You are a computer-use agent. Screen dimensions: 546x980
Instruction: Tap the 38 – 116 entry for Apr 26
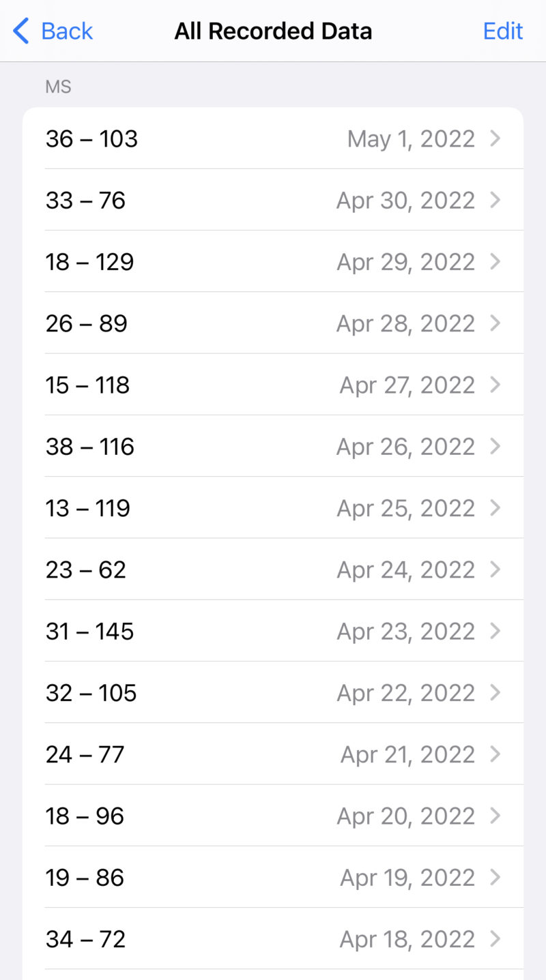click(x=273, y=446)
